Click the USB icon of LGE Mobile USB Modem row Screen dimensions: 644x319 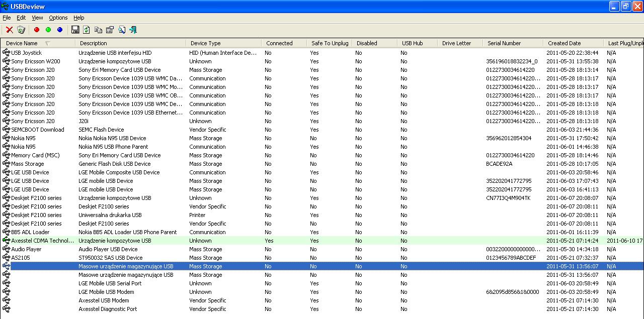(6, 291)
